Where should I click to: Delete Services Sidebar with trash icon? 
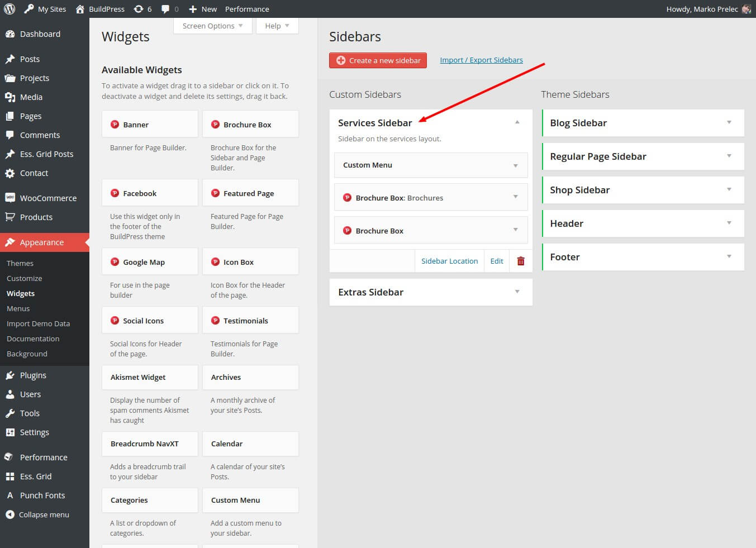coord(521,261)
